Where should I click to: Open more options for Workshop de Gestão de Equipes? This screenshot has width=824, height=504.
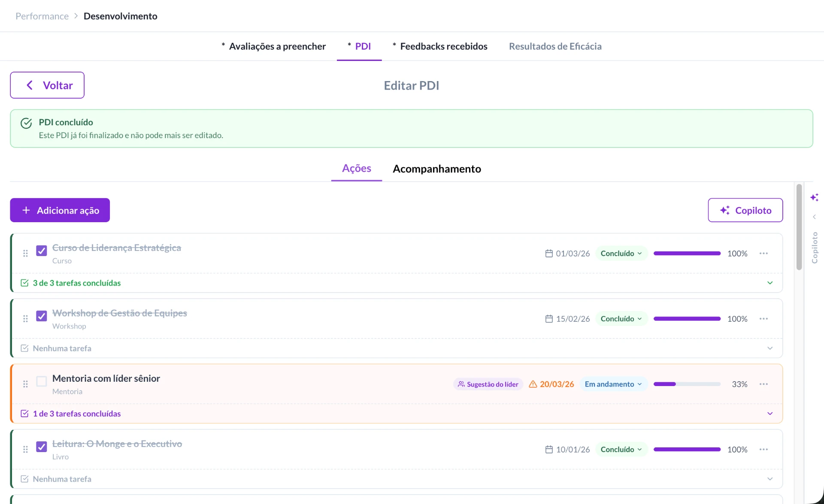click(763, 319)
